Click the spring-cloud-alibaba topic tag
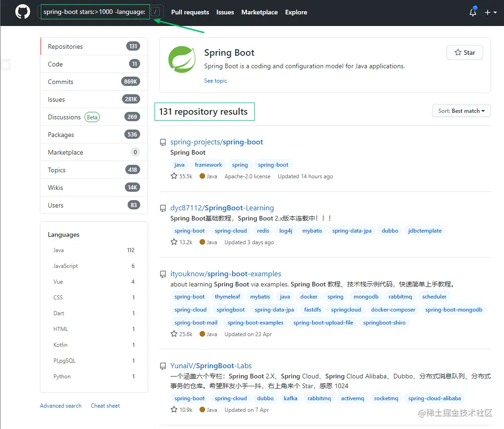 pos(434,398)
